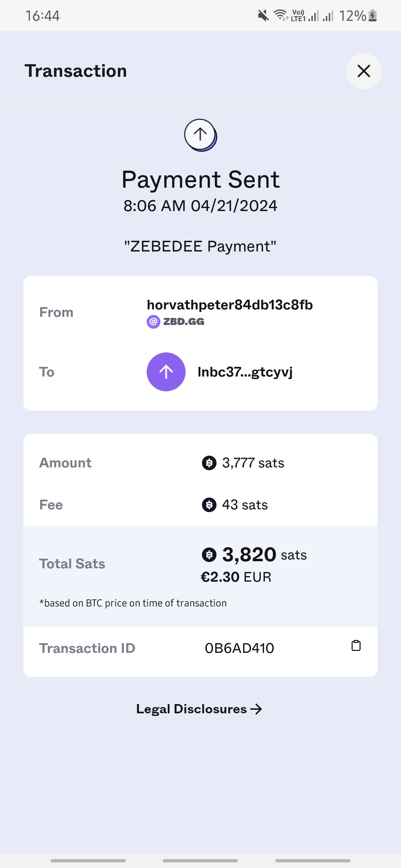The width and height of the screenshot is (401, 868).
Task: Tap the recipient address lnbc37...gtcyvj
Action: click(x=245, y=372)
